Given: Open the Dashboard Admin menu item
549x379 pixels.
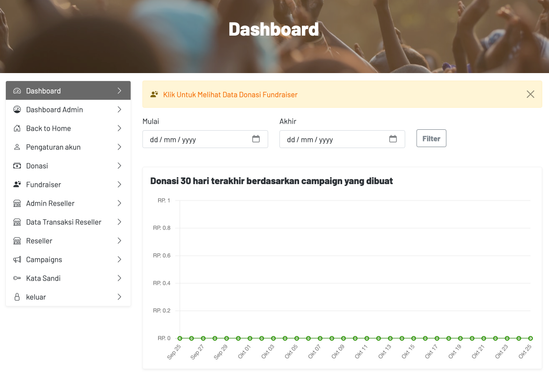Looking at the screenshot, I should pyautogui.click(x=68, y=109).
